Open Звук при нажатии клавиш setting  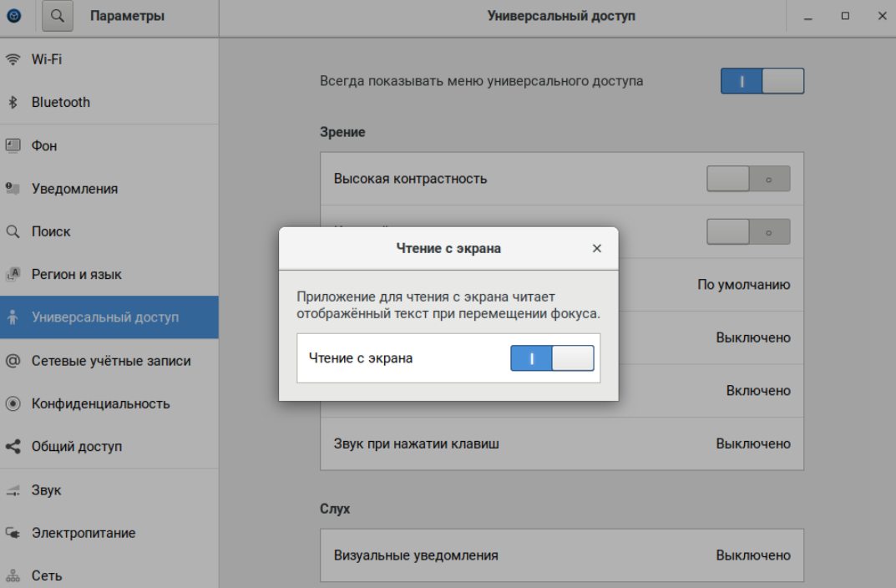[562, 444]
